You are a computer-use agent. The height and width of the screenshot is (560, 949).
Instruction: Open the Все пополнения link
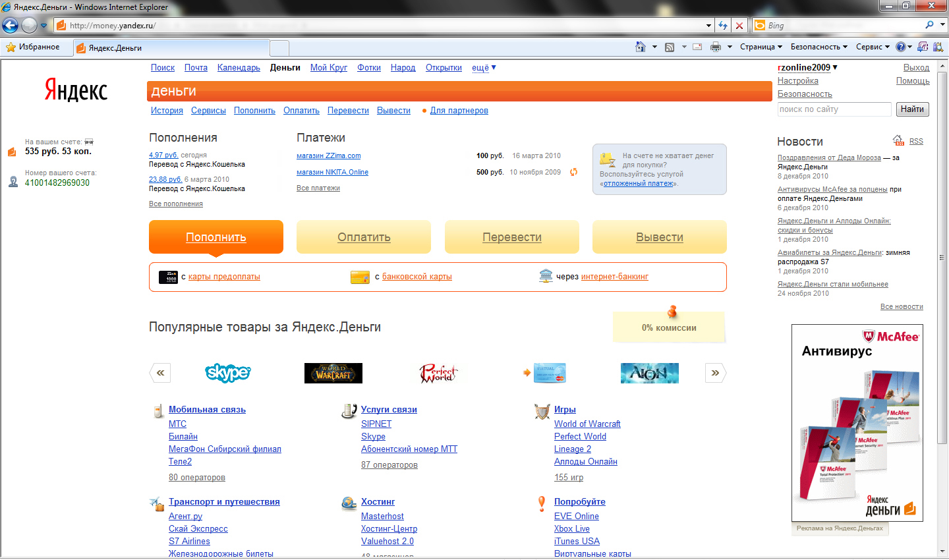176,204
